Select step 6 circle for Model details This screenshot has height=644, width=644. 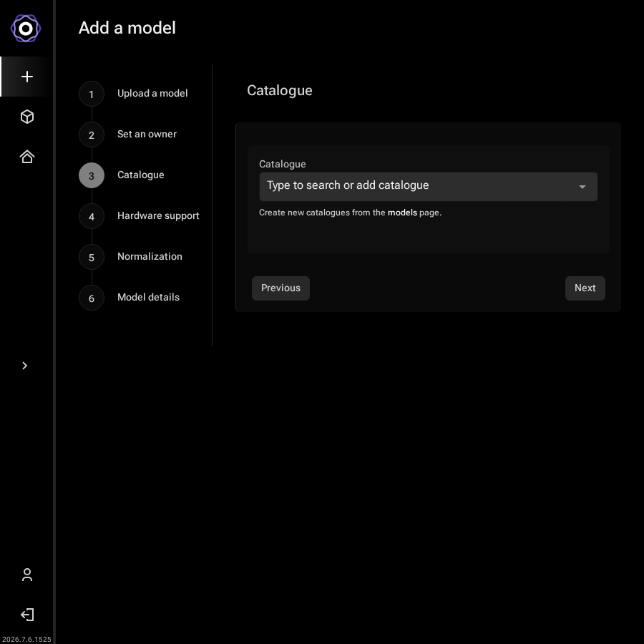point(92,298)
